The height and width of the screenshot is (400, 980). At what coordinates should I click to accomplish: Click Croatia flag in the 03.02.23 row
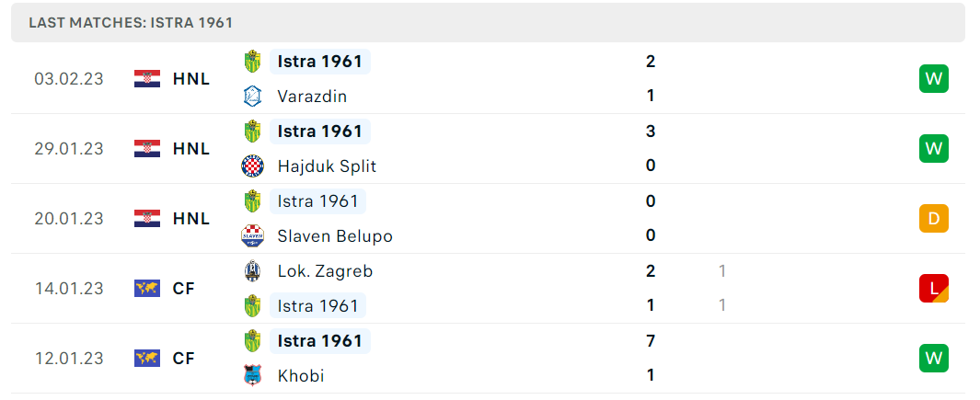[147, 79]
